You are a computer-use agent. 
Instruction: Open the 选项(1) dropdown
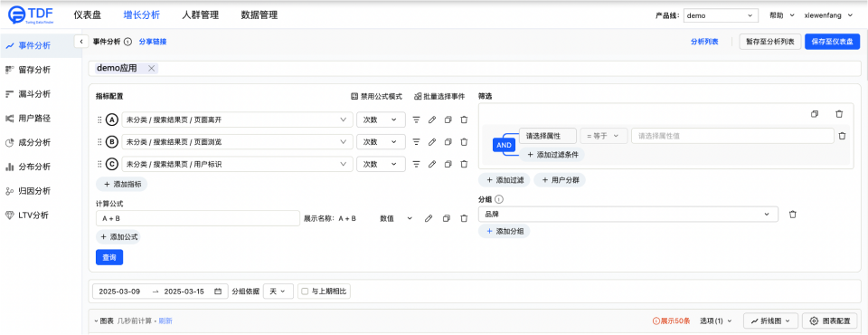pos(715,321)
